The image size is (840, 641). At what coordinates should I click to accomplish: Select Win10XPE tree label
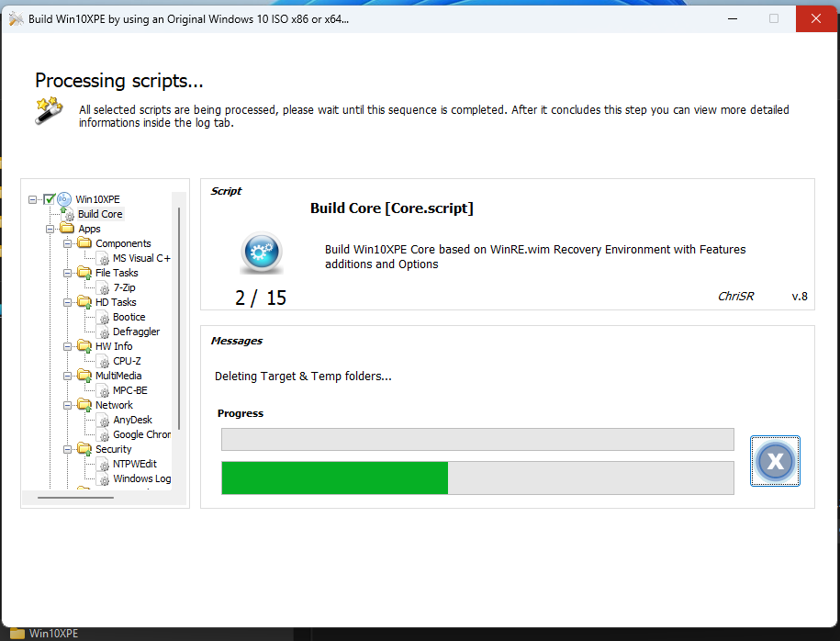point(97,199)
